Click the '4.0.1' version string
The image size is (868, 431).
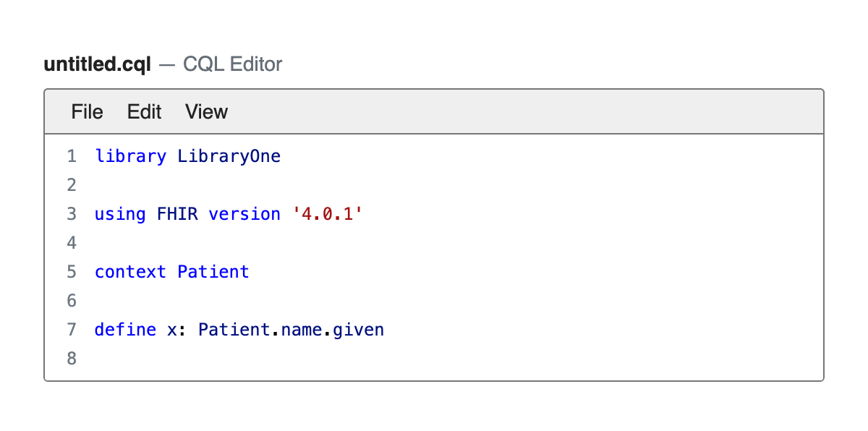pyautogui.click(x=326, y=214)
